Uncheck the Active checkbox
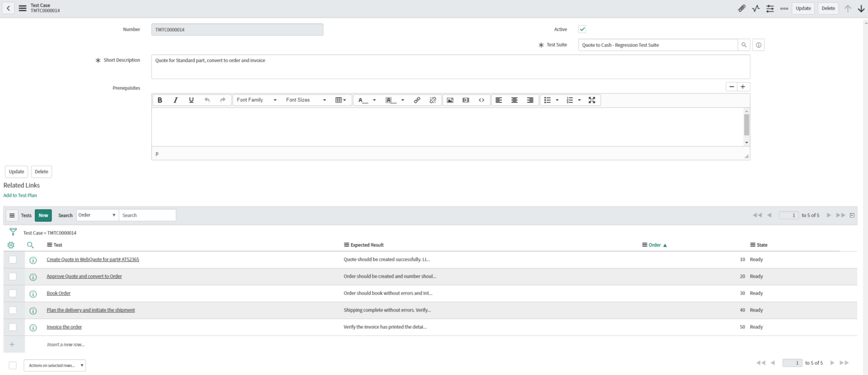868x375 pixels. click(582, 29)
